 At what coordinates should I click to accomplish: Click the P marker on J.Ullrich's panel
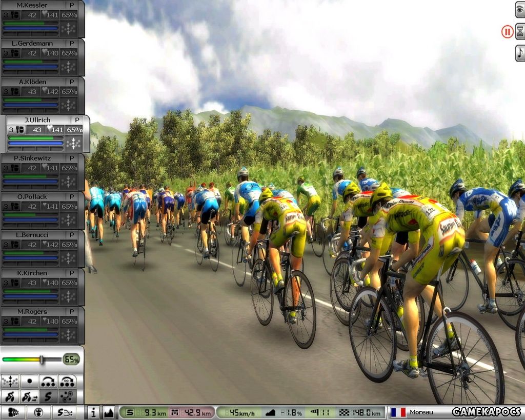coord(77,120)
